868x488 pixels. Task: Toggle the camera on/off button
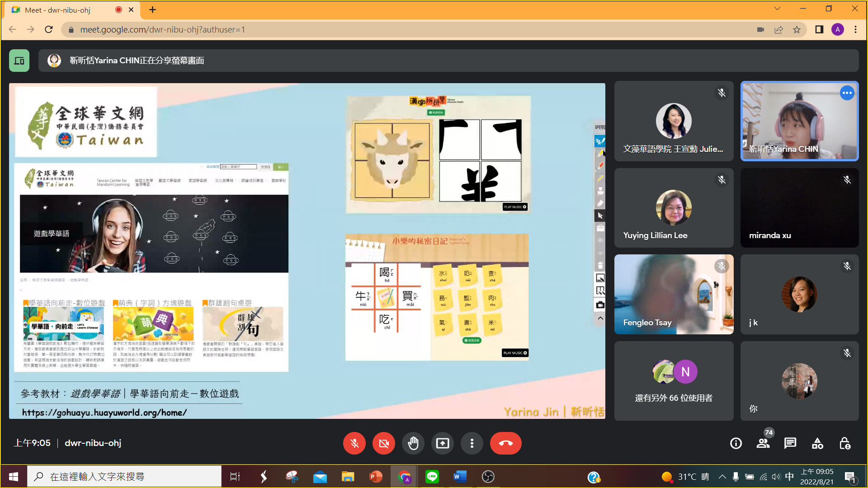[384, 443]
